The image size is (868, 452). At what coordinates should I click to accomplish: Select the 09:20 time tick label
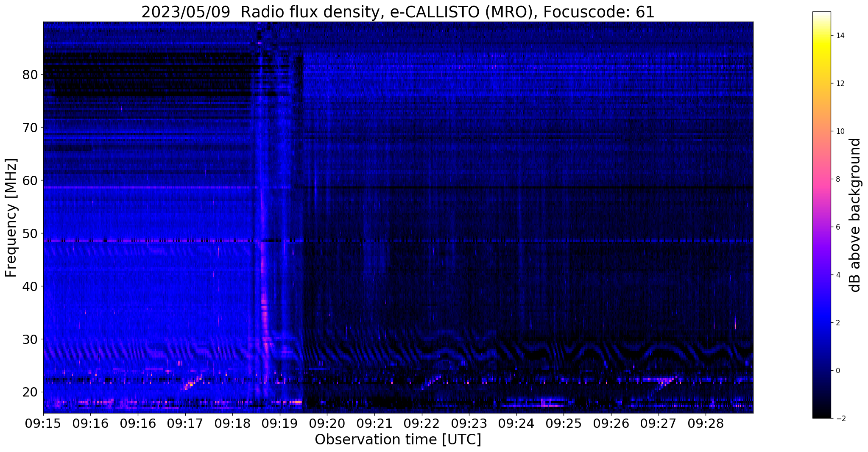click(x=327, y=424)
